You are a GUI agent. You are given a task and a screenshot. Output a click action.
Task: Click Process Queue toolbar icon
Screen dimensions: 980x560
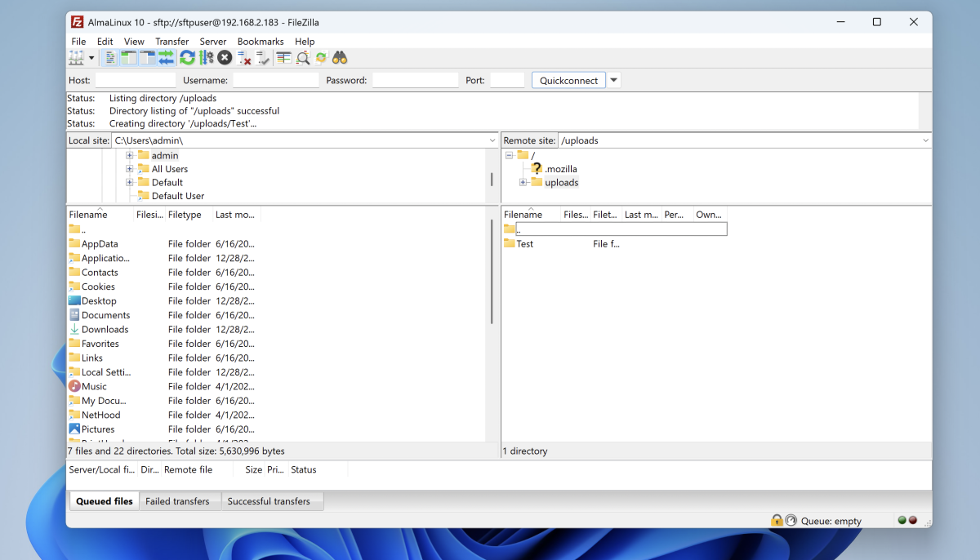(206, 58)
